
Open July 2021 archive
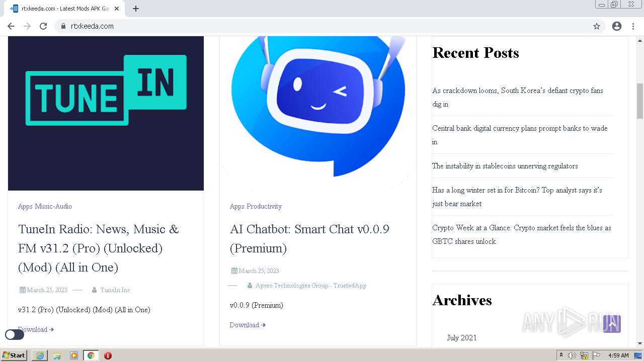point(462,338)
